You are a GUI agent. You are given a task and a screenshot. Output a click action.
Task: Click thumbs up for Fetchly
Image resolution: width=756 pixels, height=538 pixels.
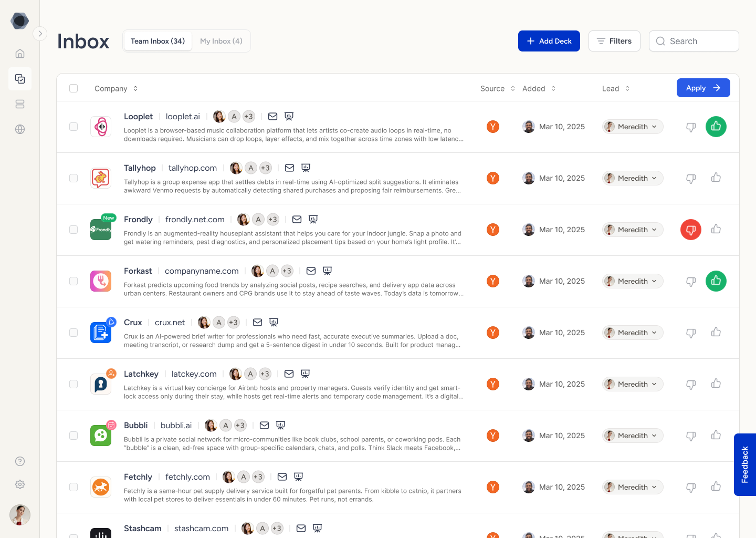pyautogui.click(x=716, y=487)
